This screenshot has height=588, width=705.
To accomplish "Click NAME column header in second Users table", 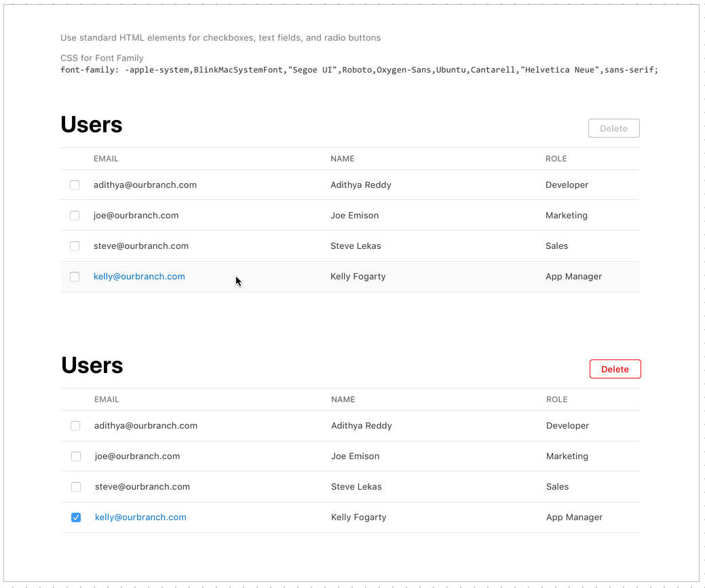I will (x=343, y=399).
